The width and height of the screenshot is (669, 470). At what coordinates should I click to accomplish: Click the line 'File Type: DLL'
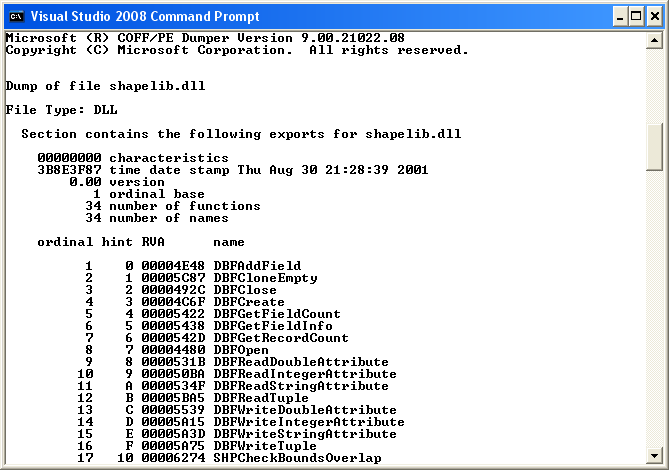pyautogui.click(x=61, y=110)
